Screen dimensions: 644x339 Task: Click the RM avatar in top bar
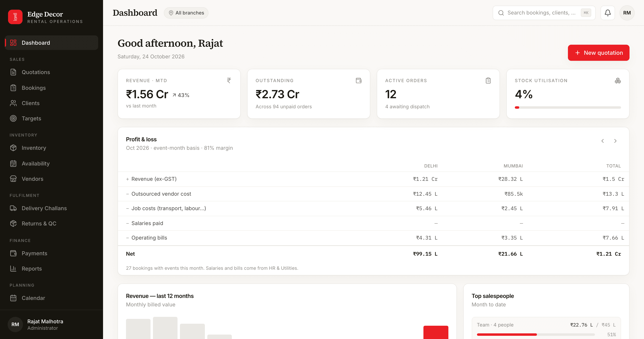pos(627,13)
